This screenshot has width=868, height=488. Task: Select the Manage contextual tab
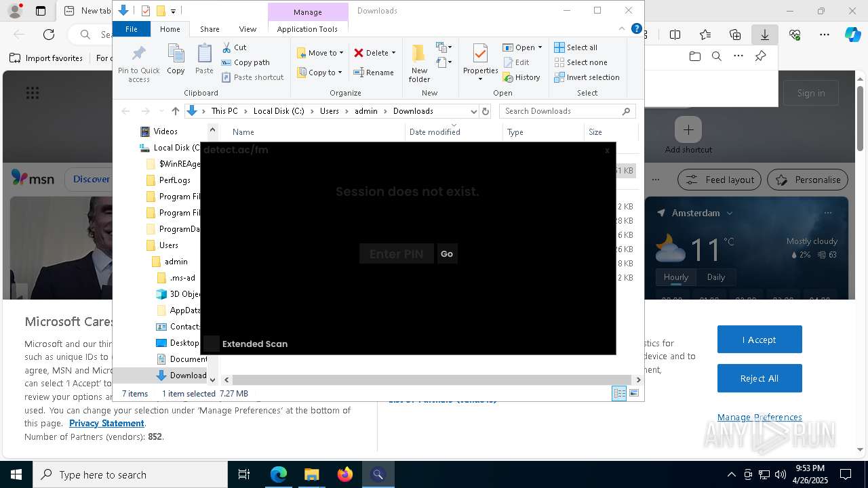point(308,12)
